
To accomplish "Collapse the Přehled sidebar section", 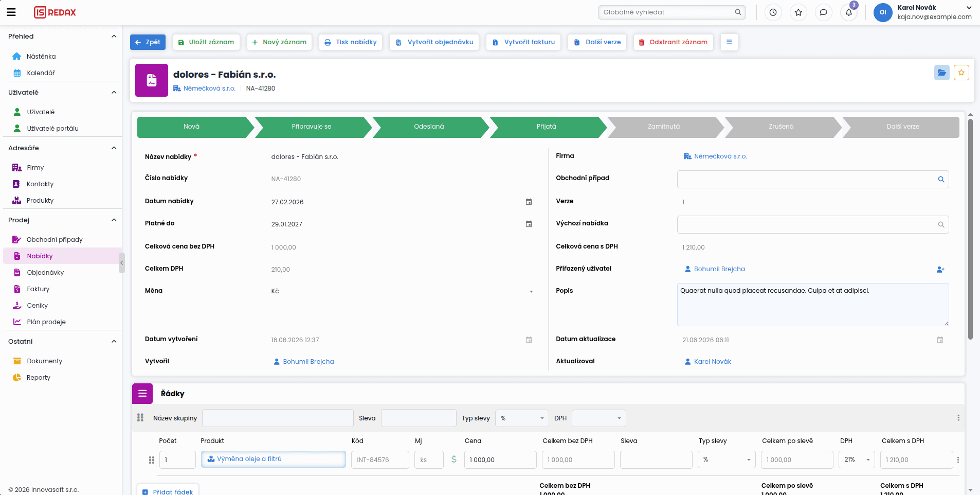I will pos(114,37).
